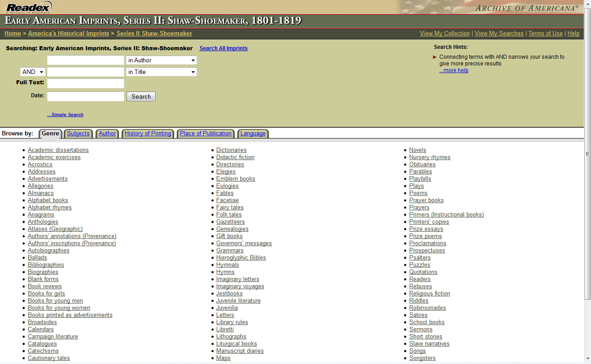Click the second search term input field
Viewport: 591px width, 364px height.
(x=86, y=72)
